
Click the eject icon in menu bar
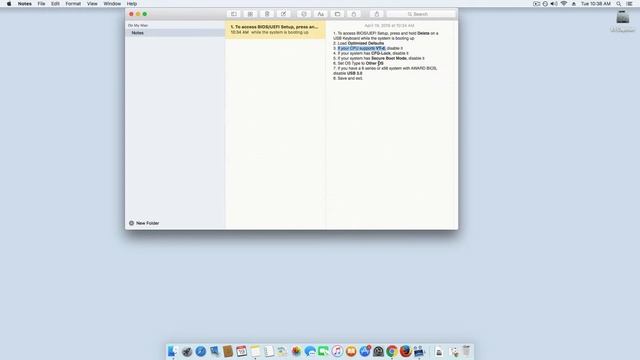point(573,3)
